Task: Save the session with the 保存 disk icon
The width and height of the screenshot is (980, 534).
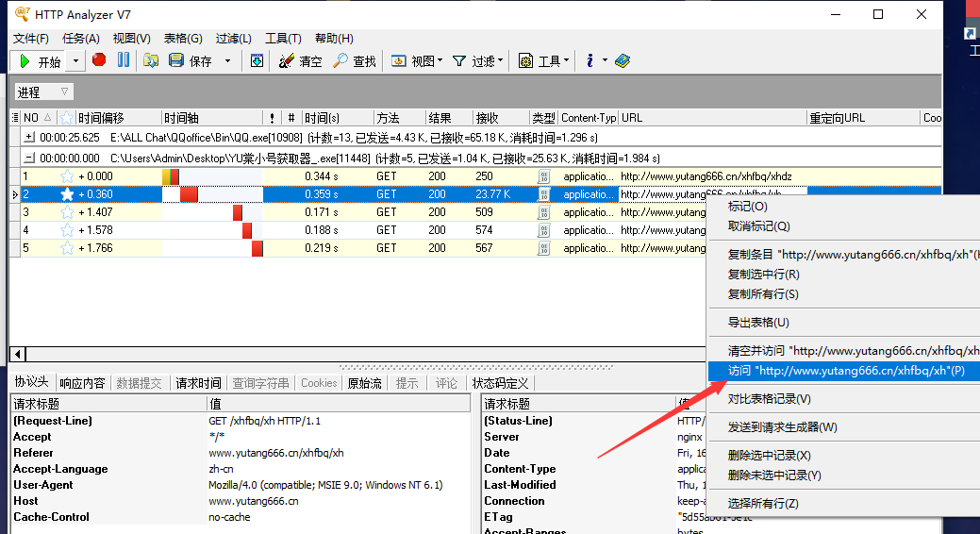Action: click(176, 60)
